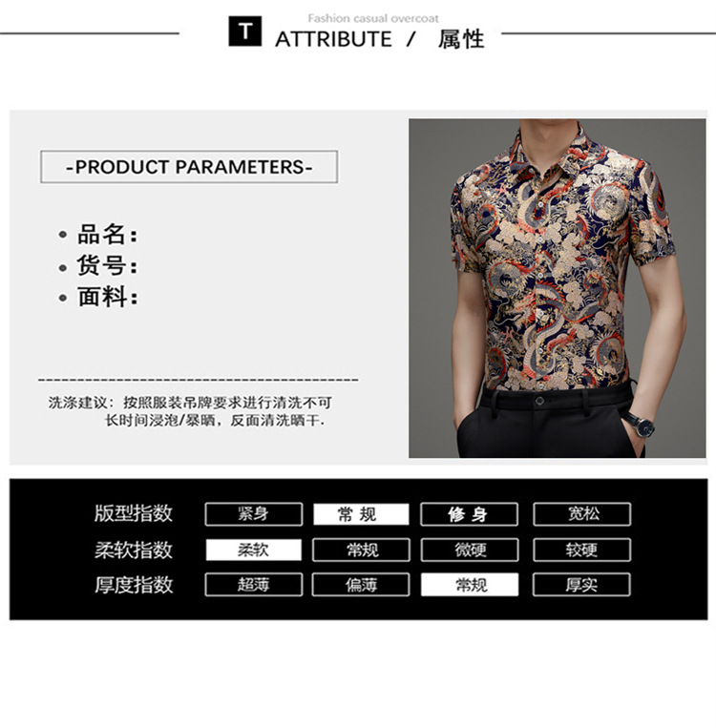Viewport: 716px width, 728px height.
Task: Select the 较硬 softness box
Action: (581, 550)
